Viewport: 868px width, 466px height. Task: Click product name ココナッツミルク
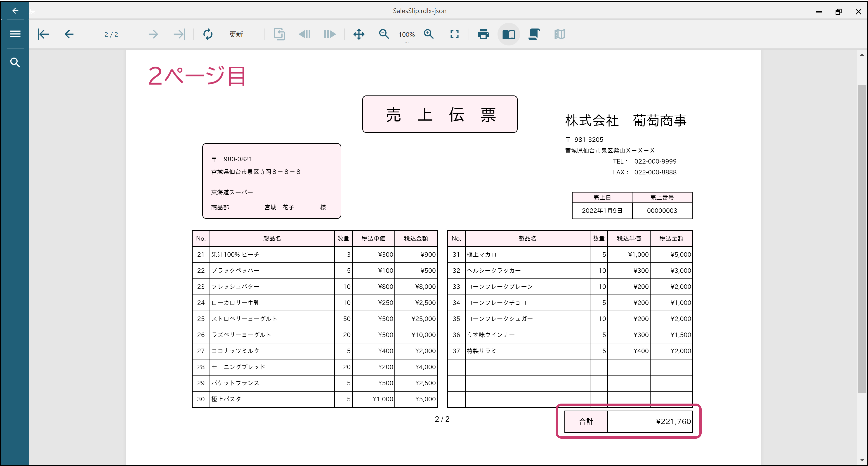pyautogui.click(x=235, y=351)
